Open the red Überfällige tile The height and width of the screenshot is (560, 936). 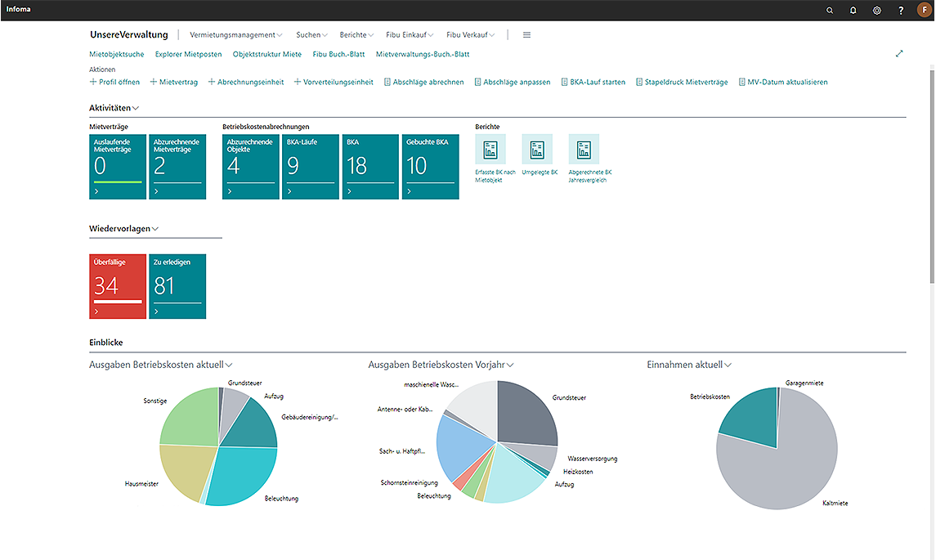[x=118, y=286]
